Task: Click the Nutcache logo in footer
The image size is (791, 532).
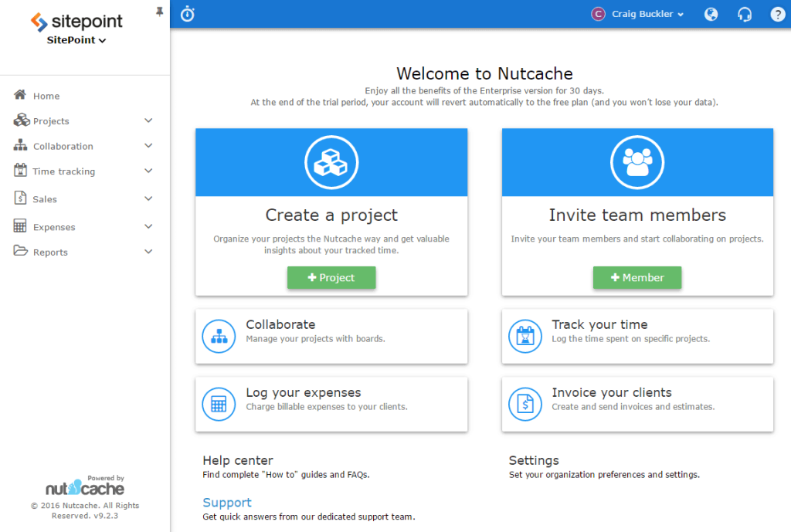Action: 85,488
